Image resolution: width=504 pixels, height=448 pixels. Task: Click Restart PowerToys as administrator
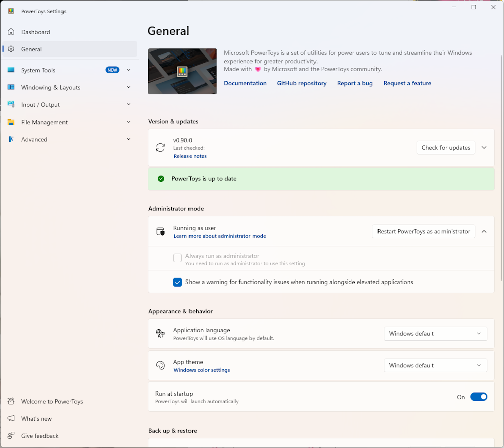coord(424,232)
